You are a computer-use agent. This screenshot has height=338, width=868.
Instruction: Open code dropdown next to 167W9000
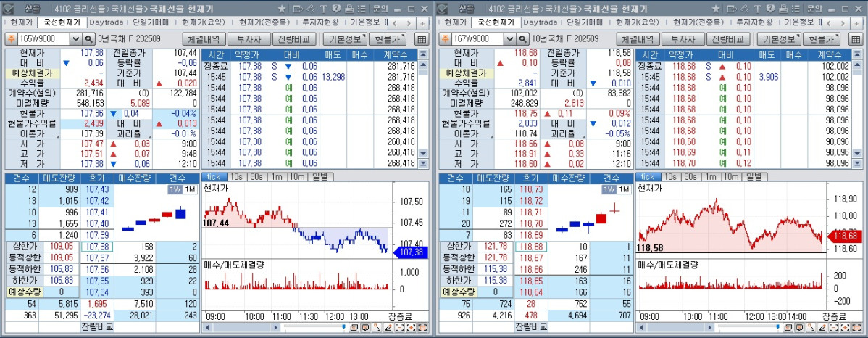click(510, 39)
